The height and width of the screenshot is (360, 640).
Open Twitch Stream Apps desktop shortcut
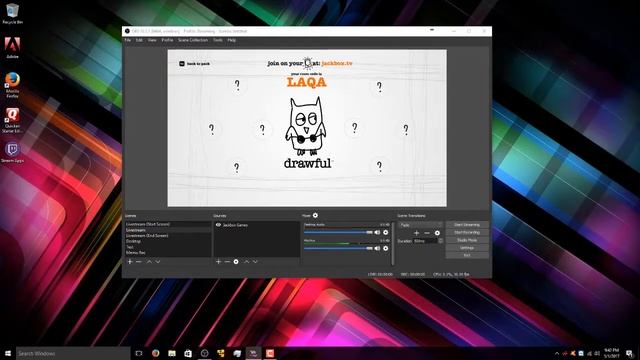[12, 152]
